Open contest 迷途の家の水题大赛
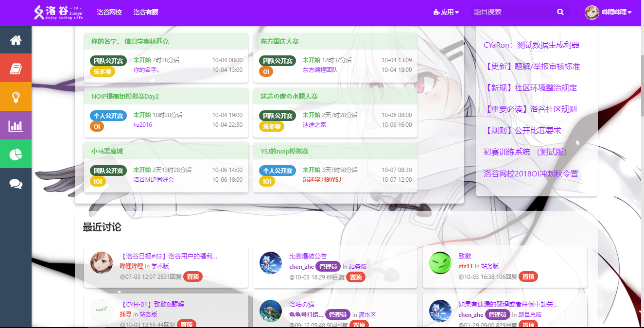Image resolution: width=644 pixels, height=328 pixels. [289, 97]
